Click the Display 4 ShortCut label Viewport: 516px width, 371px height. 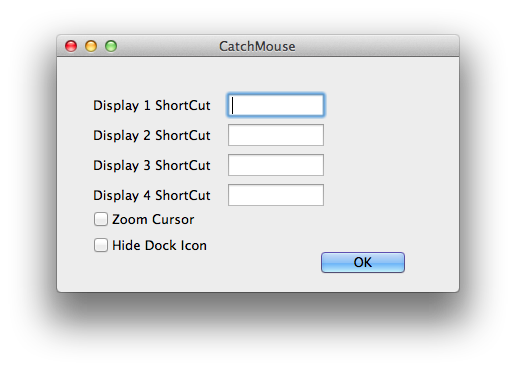pyautogui.click(x=152, y=196)
